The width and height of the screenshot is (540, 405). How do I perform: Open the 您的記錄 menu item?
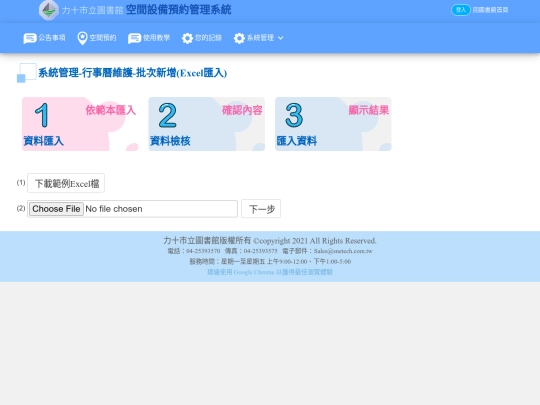[202, 38]
